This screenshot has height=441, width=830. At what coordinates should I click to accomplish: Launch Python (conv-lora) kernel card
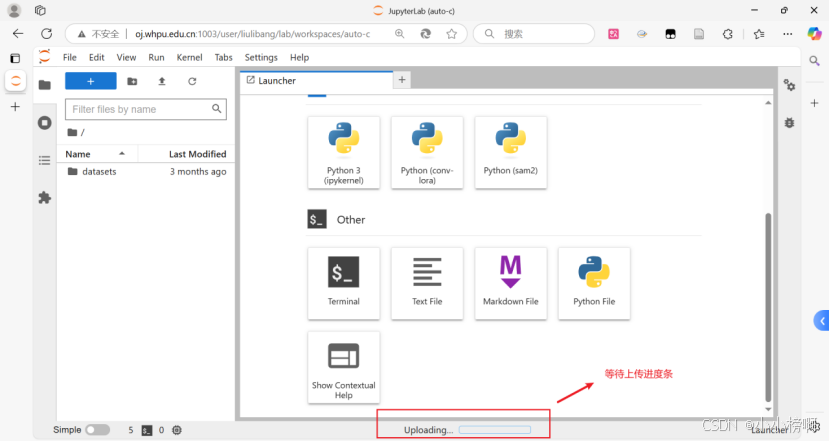point(427,152)
